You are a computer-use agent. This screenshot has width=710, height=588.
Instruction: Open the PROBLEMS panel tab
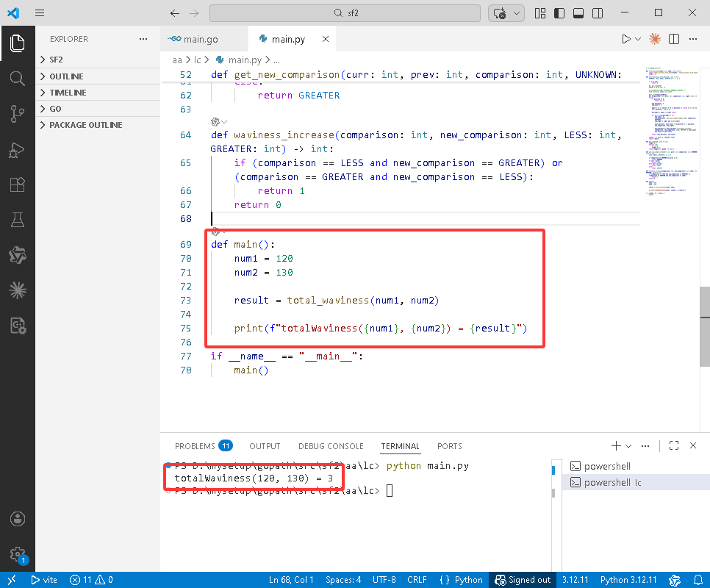point(204,446)
